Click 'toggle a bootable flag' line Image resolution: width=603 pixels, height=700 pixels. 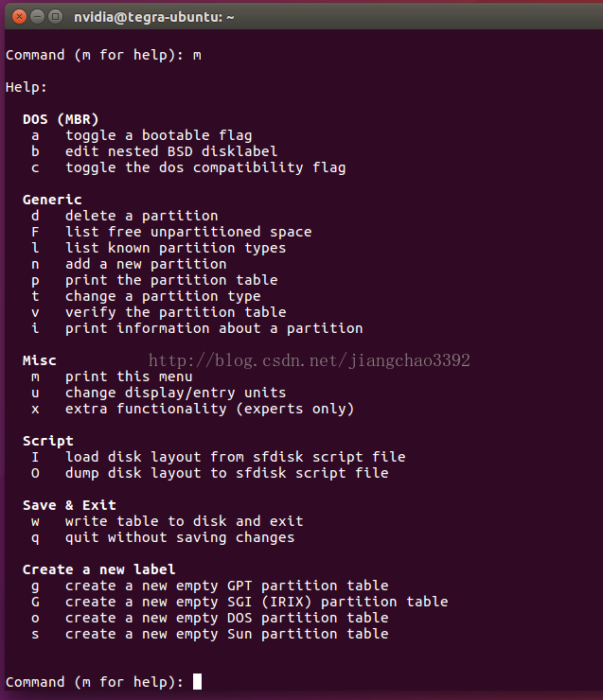click(x=142, y=135)
